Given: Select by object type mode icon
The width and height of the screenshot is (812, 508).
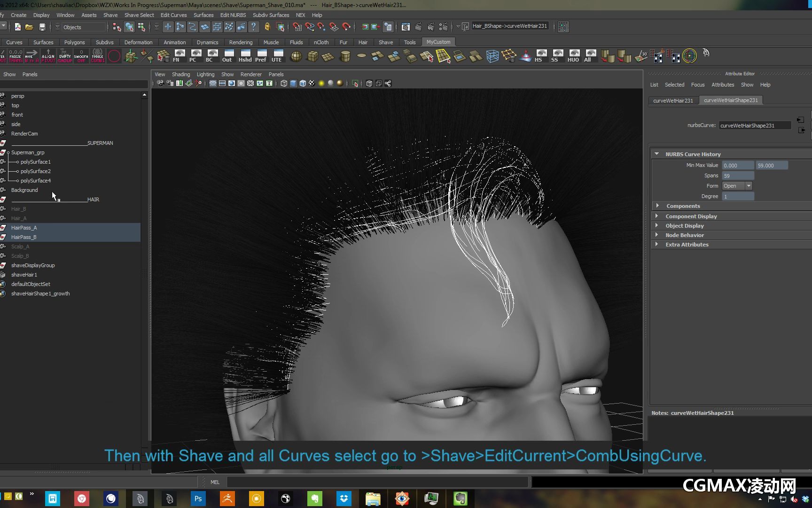Looking at the screenshot, I should point(129,27).
